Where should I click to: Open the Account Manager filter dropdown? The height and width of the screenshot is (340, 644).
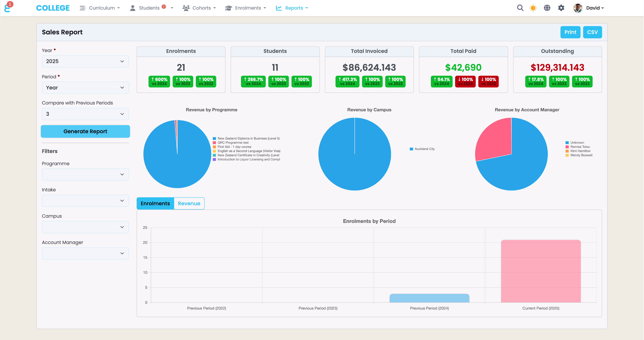tap(85, 253)
